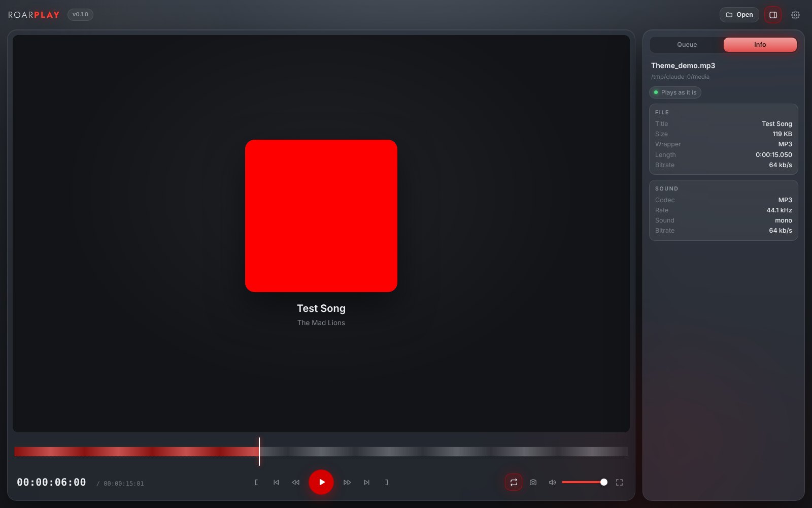812x508 pixels.
Task: Click the ROARPLAY logo
Action: pyautogui.click(x=34, y=15)
